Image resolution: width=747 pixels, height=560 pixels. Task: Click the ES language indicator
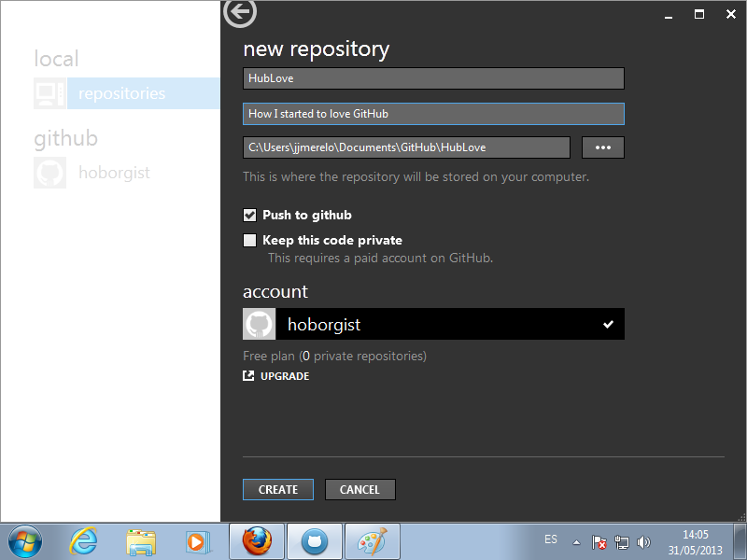point(551,539)
